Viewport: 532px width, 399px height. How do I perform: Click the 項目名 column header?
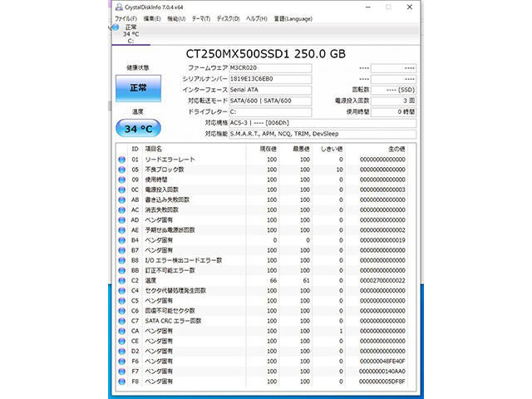(154, 149)
